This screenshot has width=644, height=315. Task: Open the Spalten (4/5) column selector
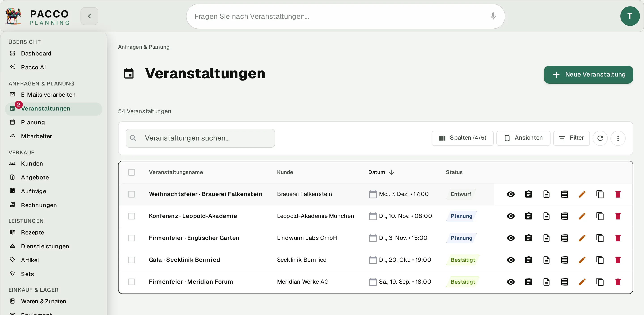pos(462,138)
